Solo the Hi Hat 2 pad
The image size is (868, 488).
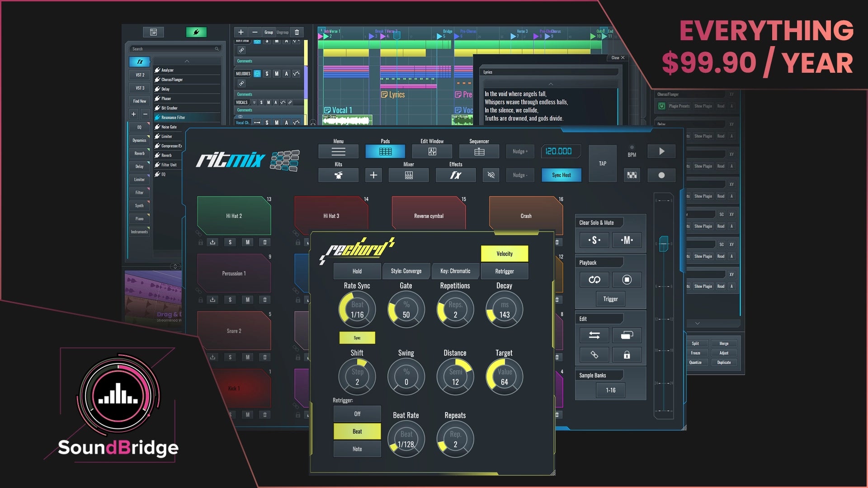click(x=230, y=242)
